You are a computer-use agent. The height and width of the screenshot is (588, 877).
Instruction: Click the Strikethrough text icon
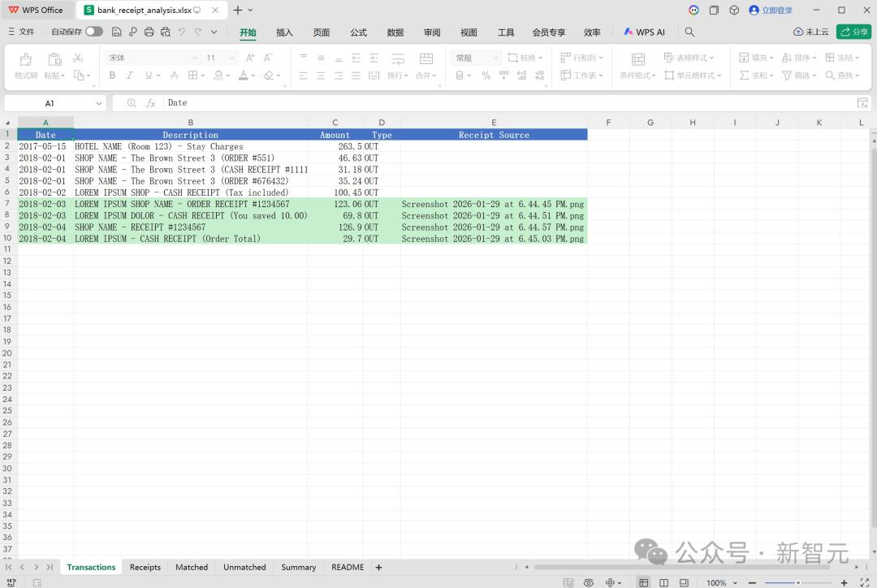point(175,75)
